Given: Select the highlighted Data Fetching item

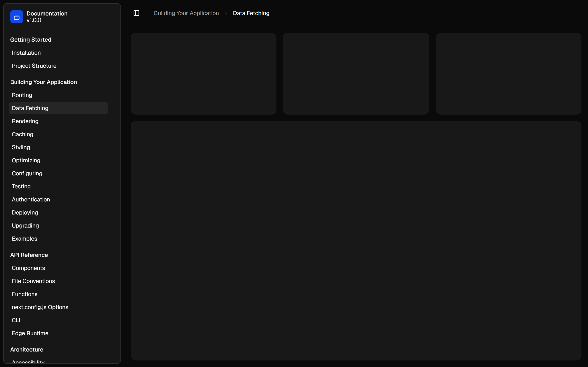Looking at the screenshot, I should click(x=30, y=108).
